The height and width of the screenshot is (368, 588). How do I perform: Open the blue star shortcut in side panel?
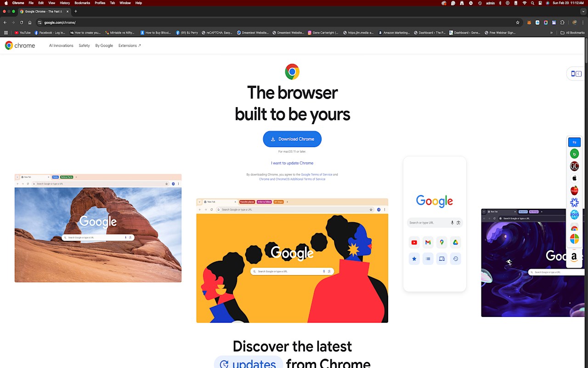(x=574, y=202)
